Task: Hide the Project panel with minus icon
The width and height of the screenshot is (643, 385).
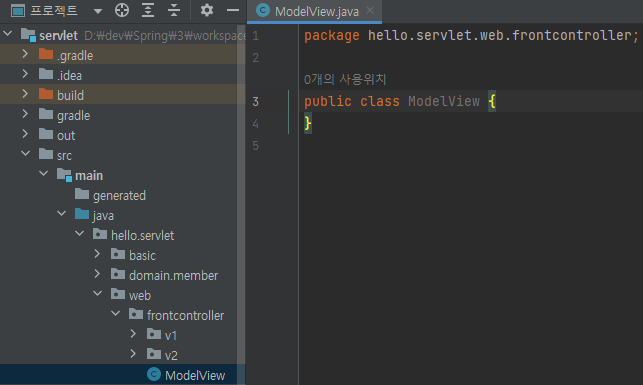Action: tap(233, 10)
